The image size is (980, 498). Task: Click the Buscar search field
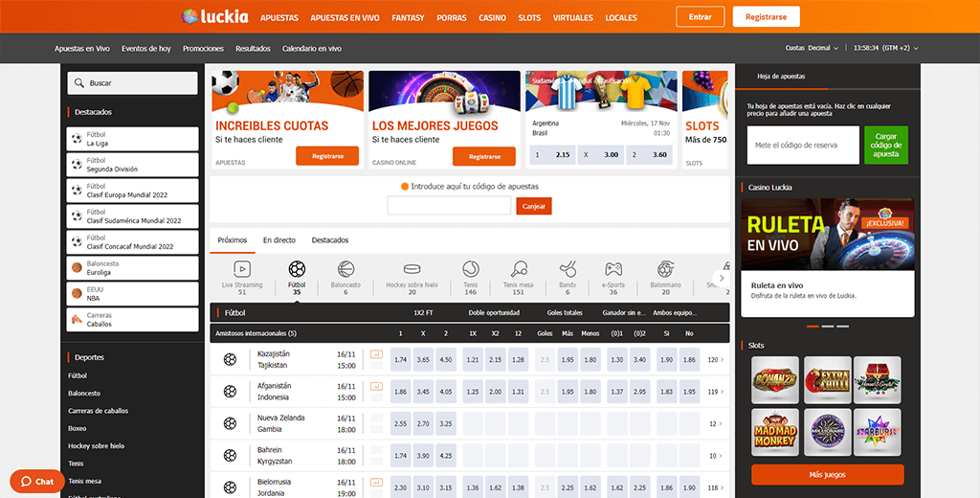coord(133,83)
